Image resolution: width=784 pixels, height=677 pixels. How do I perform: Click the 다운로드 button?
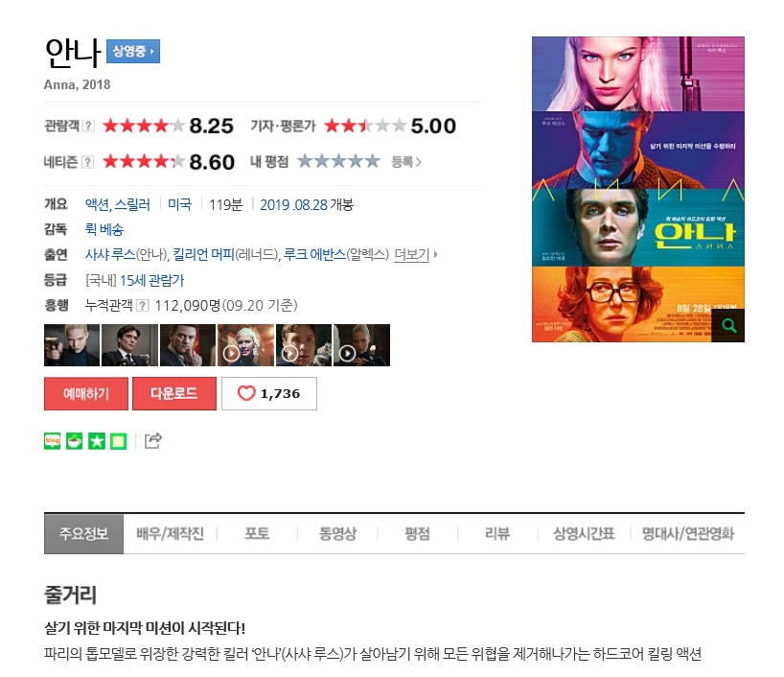click(174, 394)
